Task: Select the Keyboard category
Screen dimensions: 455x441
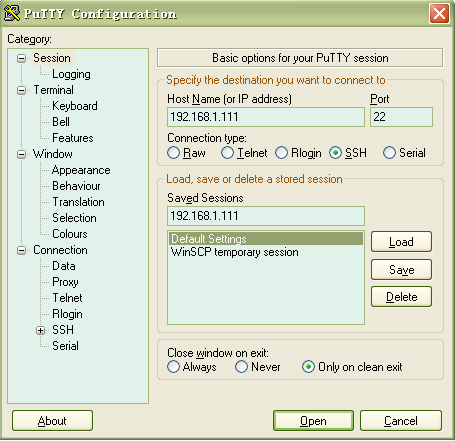Action: (x=75, y=106)
